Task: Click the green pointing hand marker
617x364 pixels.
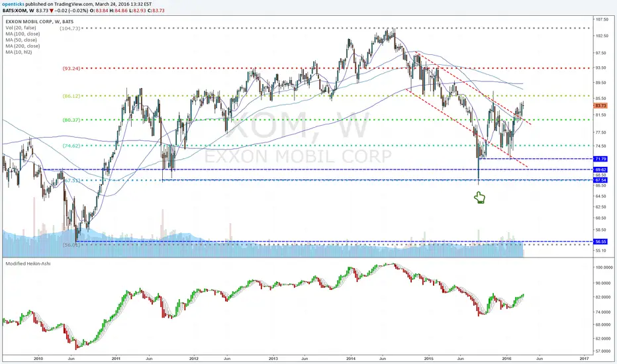Action: [479, 197]
